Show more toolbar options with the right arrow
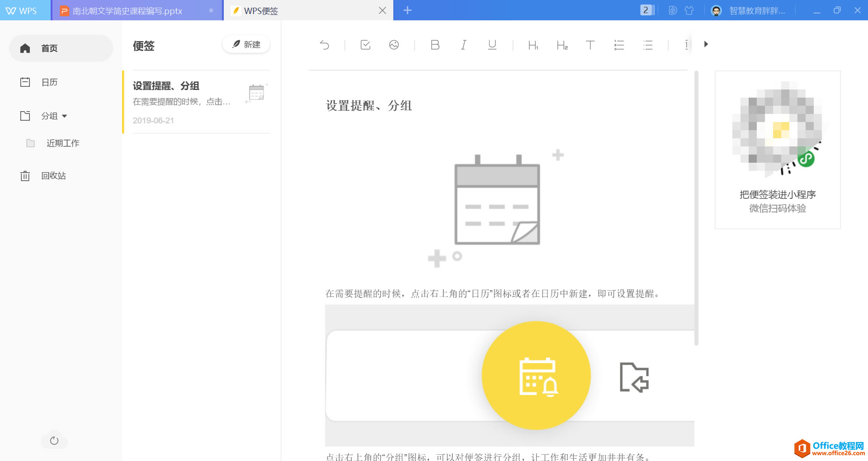Image resolution: width=868 pixels, height=461 pixels. point(706,44)
